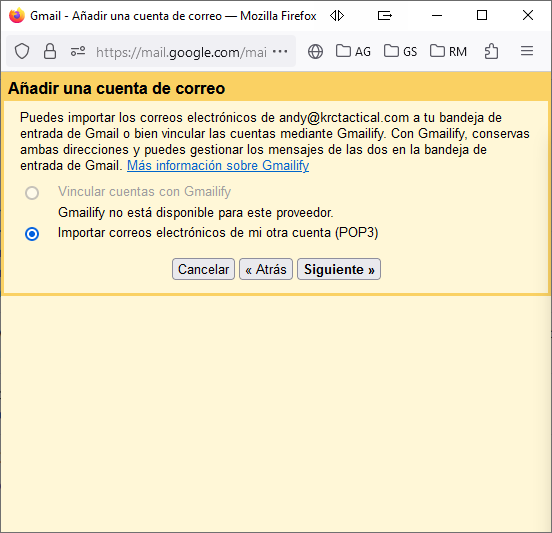Viewport: 552px width, 533px height.
Task: Open the AG bookmarks folder
Action: click(x=353, y=51)
